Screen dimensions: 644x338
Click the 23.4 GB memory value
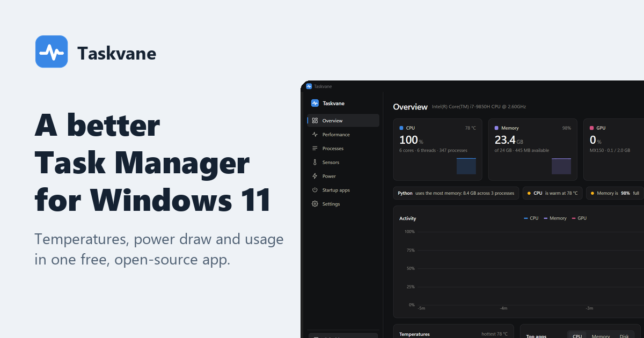509,141
